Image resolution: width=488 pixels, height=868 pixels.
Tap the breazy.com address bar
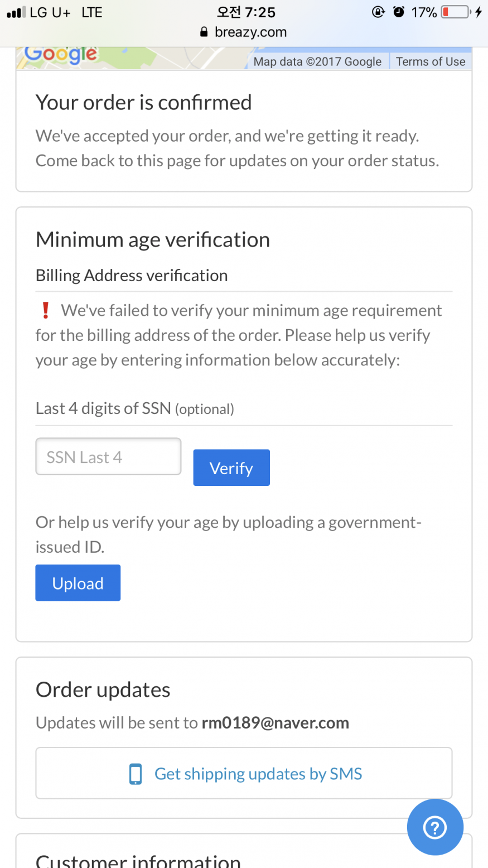(244, 32)
